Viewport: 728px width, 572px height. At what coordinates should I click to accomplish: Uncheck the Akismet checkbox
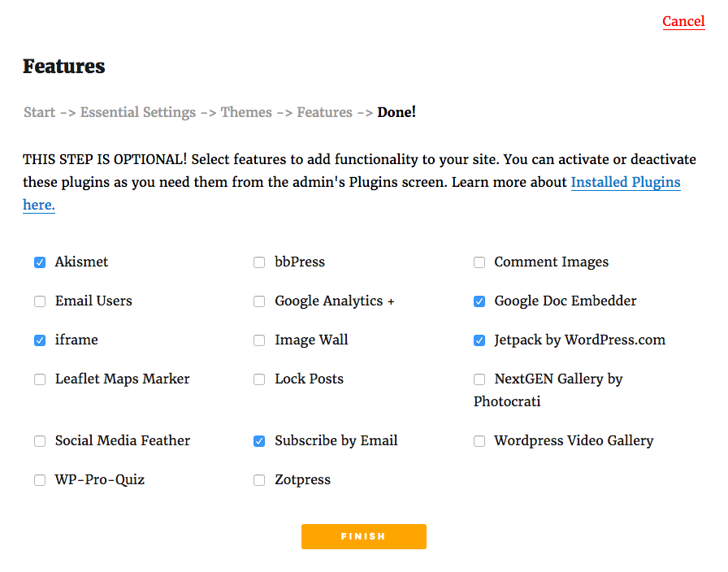coord(40,262)
